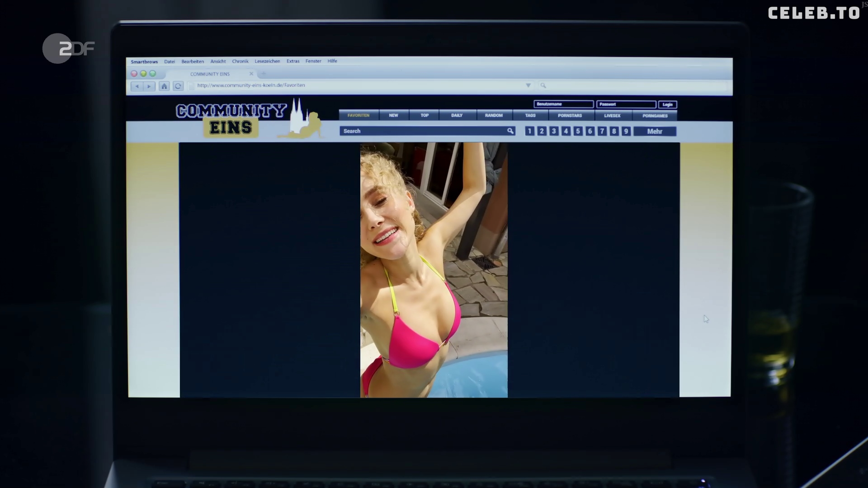The width and height of the screenshot is (868, 488).
Task: Switch to the RANDOM tab
Action: point(494,116)
